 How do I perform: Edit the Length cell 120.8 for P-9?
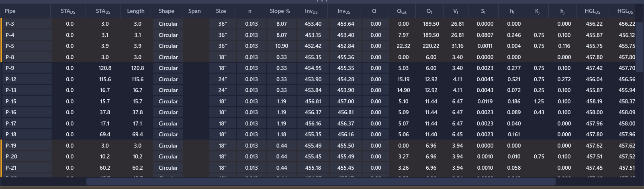137,68
